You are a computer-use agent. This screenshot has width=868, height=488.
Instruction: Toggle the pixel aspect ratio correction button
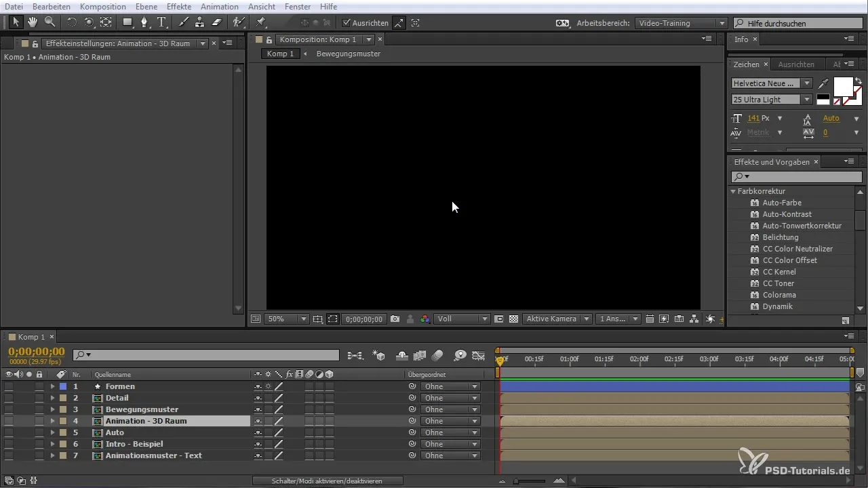pyautogui.click(x=650, y=319)
